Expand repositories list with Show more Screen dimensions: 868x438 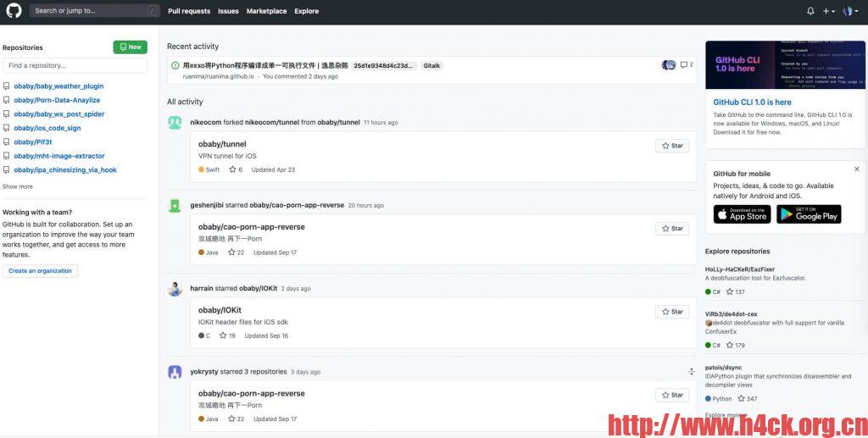pyautogui.click(x=18, y=186)
